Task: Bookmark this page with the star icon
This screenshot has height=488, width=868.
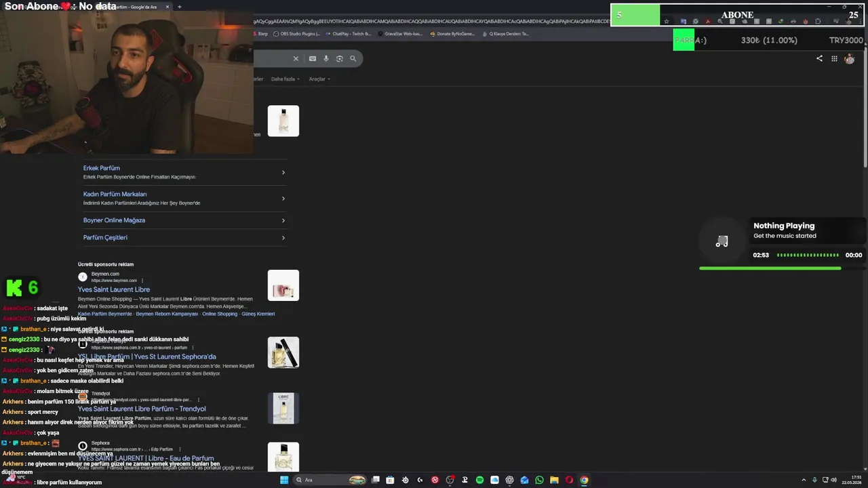Action: (x=666, y=21)
